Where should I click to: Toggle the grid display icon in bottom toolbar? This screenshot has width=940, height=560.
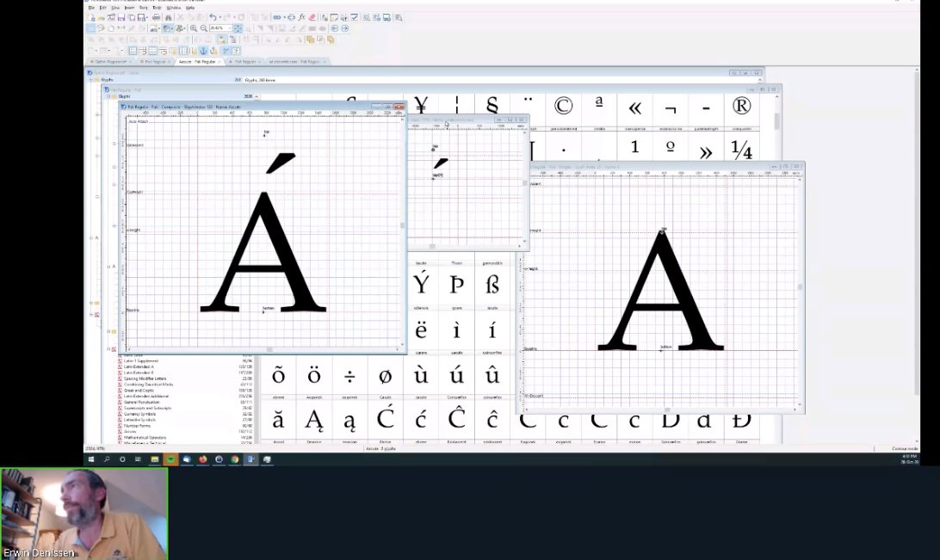(x=133, y=50)
